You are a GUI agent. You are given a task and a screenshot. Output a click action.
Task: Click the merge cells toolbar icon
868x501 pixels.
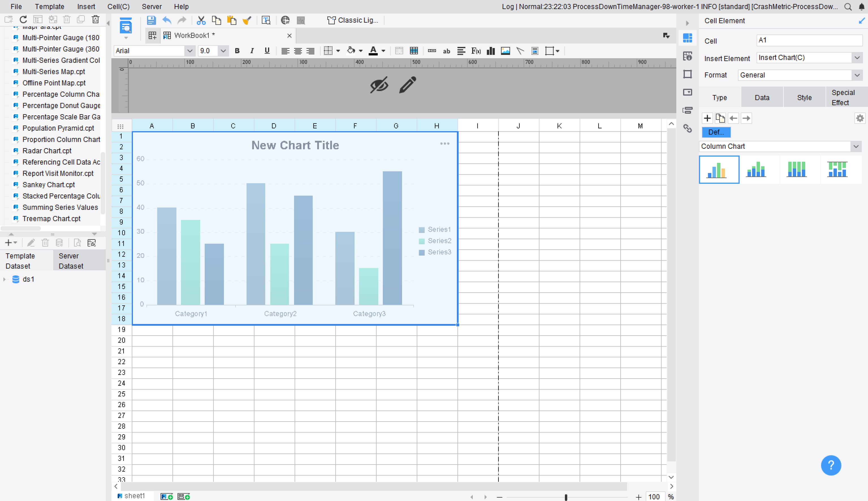point(399,51)
